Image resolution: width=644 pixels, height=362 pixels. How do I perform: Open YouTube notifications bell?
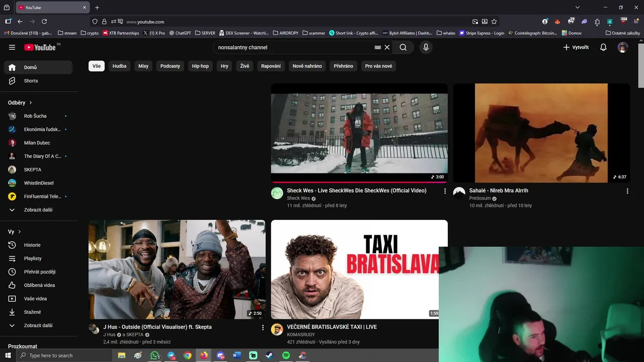(x=603, y=47)
